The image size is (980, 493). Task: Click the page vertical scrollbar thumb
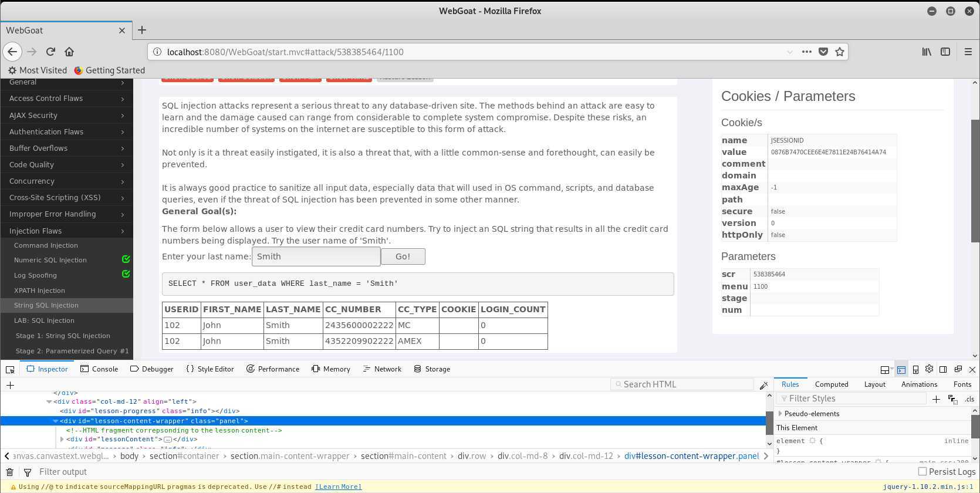click(x=975, y=181)
